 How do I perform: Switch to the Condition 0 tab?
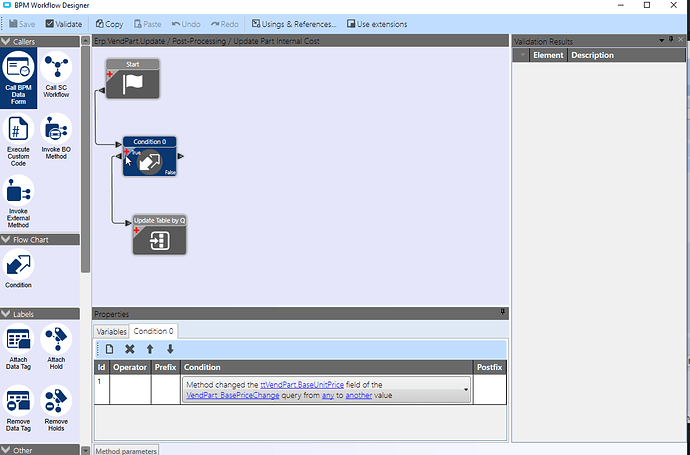pos(154,331)
